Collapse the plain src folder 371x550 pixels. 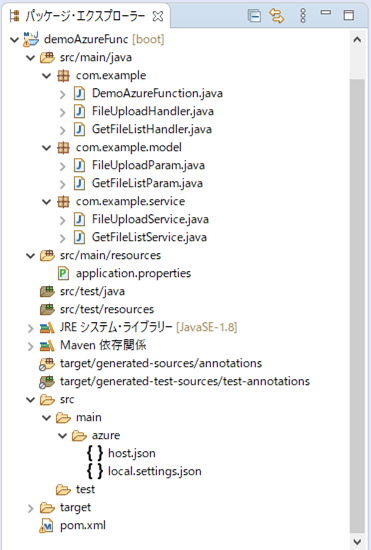click(x=31, y=400)
